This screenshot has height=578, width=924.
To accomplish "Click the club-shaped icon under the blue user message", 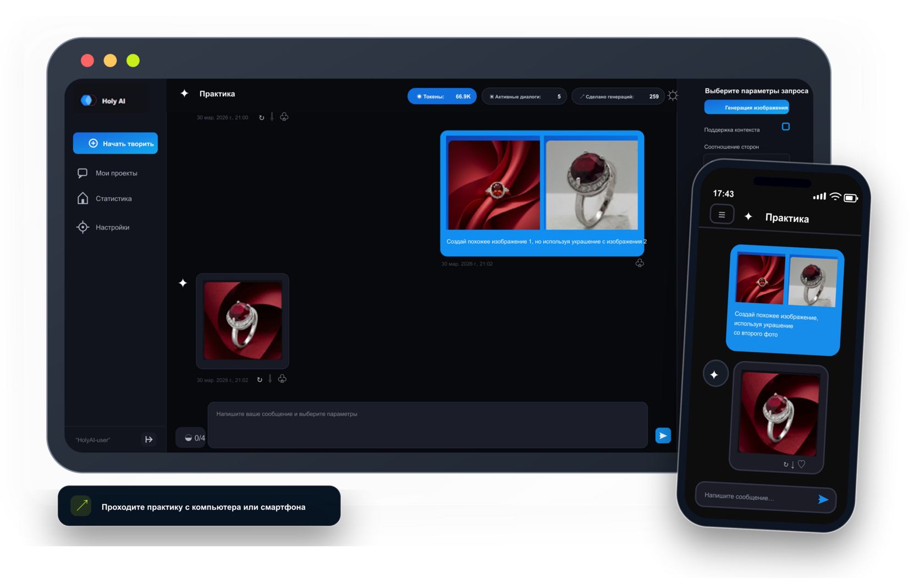I will pyautogui.click(x=640, y=263).
